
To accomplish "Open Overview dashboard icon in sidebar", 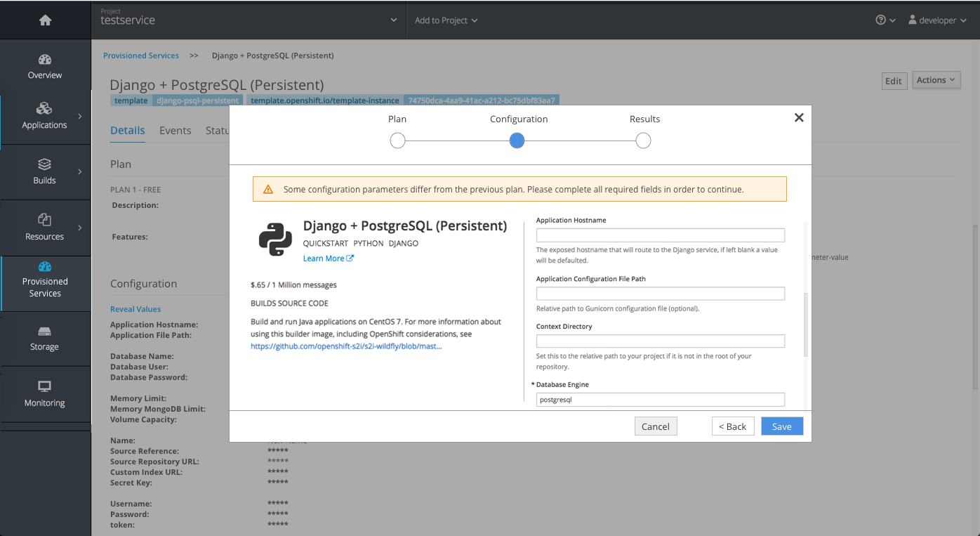I will tap(45, 60).
